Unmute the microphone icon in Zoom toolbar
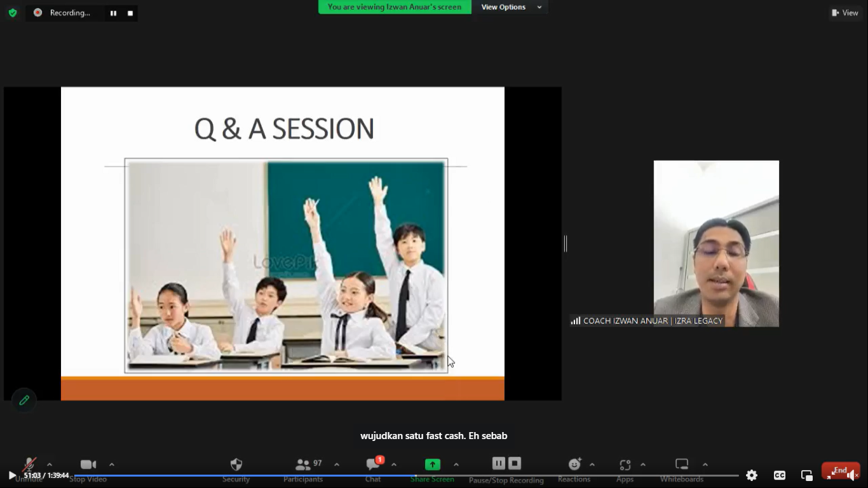Viewport: 868px width, 488px height. (x=29, y=464)
